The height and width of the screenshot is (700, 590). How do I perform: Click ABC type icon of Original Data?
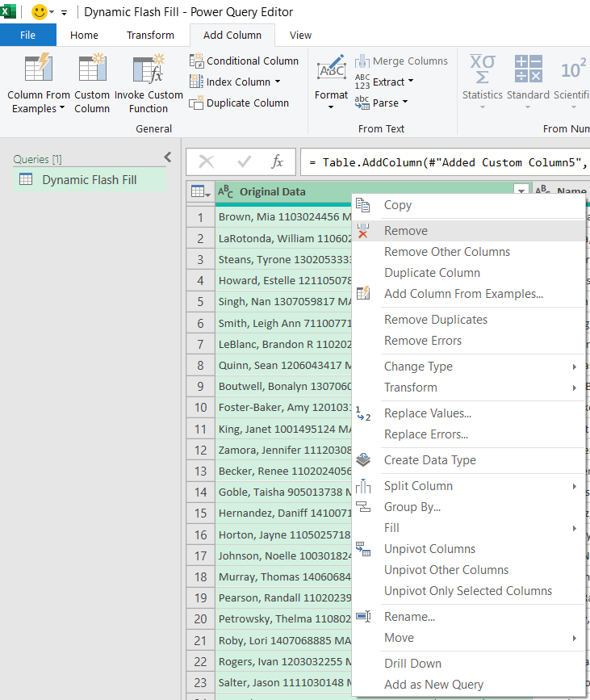pyautogui.click(x=225, y=192)
